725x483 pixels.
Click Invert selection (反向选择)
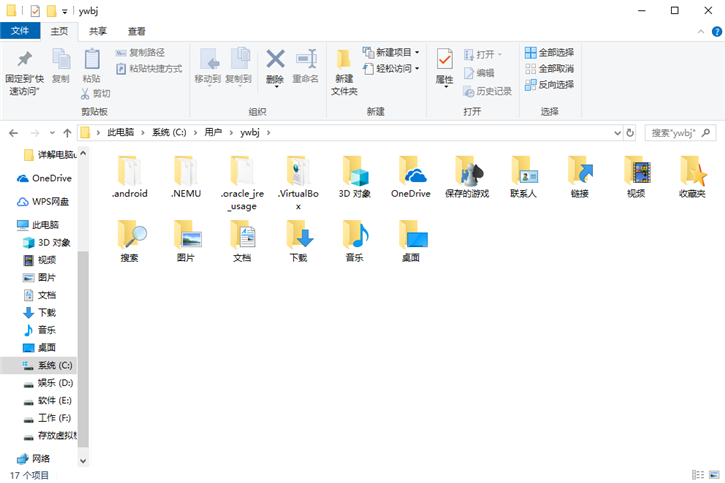548,85
